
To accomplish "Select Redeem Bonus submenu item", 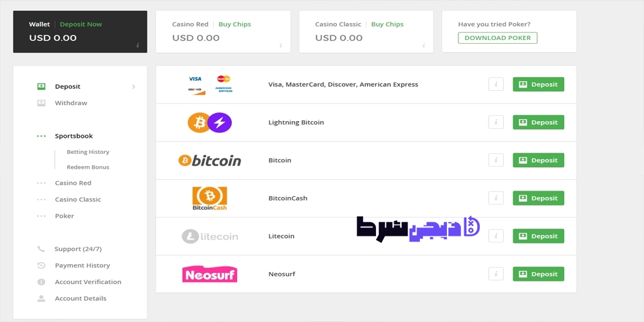I will pyautogui.click(x=88, y=167).
